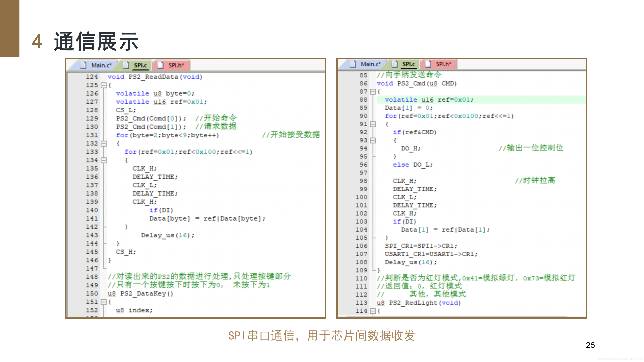Click file icon on left SPI.c tab
644x362 pixels.
point(126,65)
